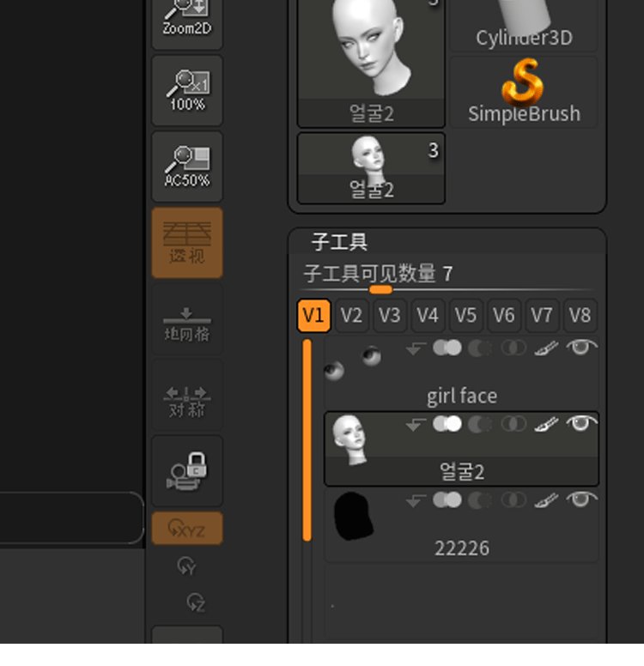Set union boolean mode on 22226

tap(447, 499)
